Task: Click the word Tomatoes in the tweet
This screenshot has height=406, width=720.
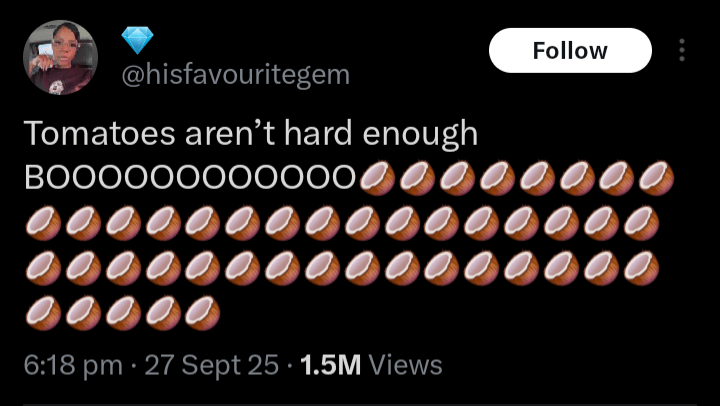Action: (100, 133)
